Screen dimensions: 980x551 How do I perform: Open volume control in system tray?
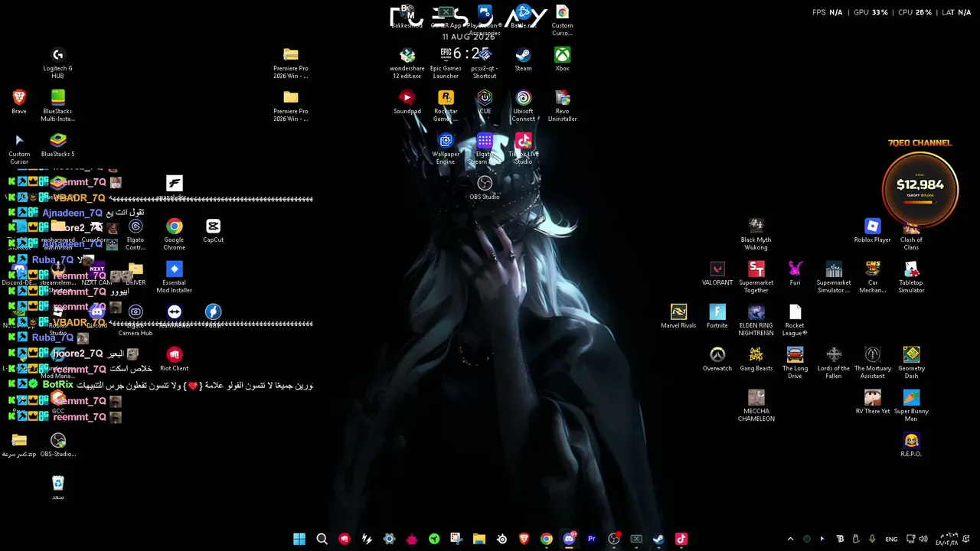(923, 539)
